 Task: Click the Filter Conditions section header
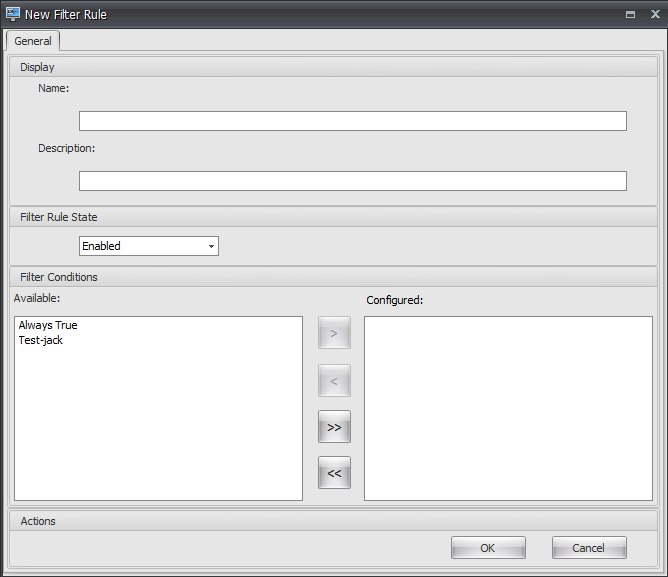point(59,277)
